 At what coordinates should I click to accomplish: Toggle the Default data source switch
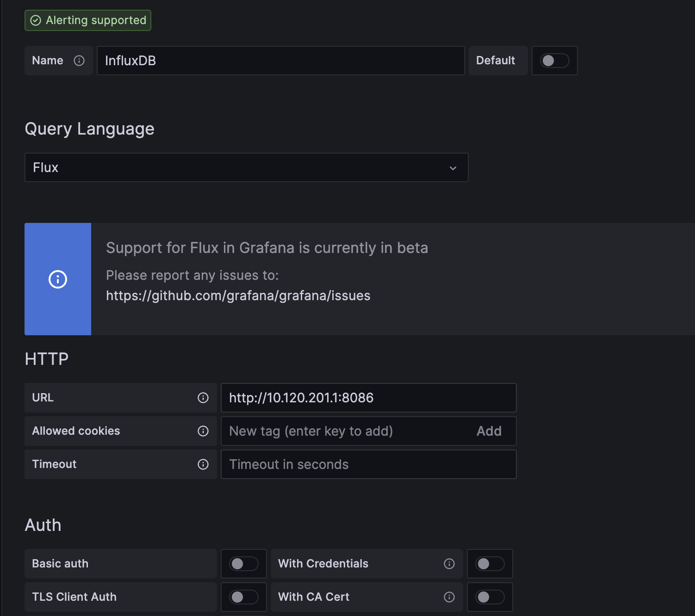(x=555, y=61)
